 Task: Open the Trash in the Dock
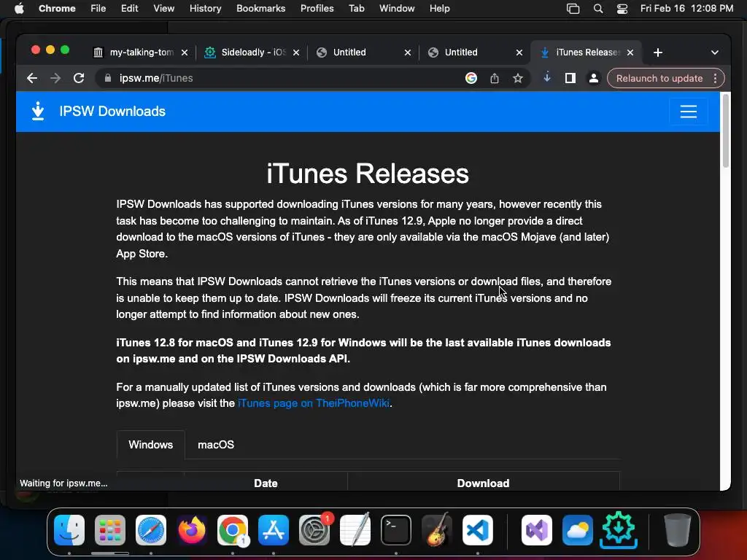click(677, 529)
